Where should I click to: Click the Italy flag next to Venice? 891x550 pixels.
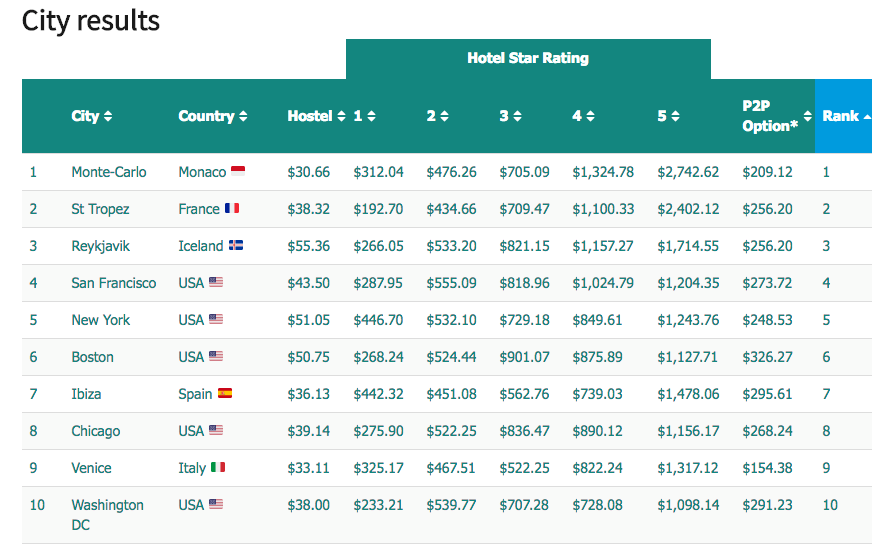coord(218,467)
